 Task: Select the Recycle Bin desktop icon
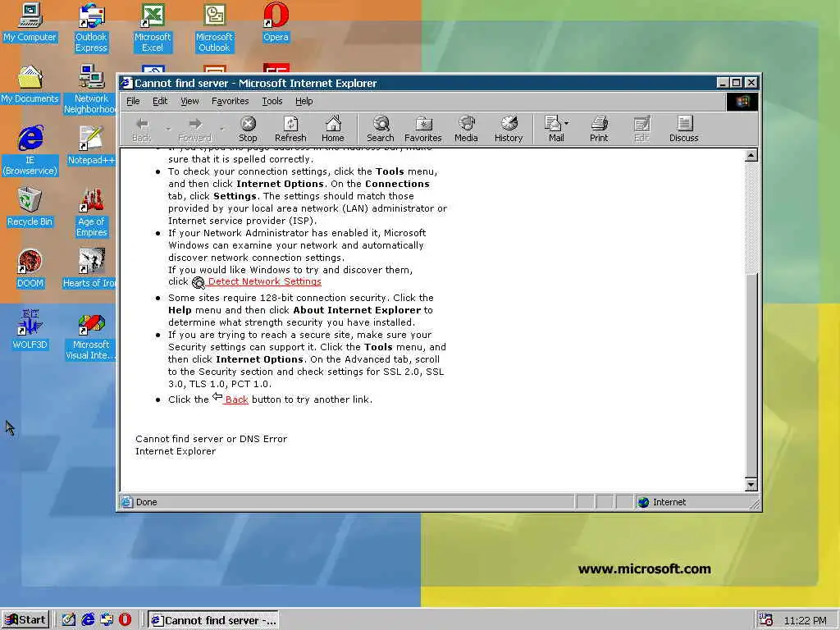click(30, 208)
